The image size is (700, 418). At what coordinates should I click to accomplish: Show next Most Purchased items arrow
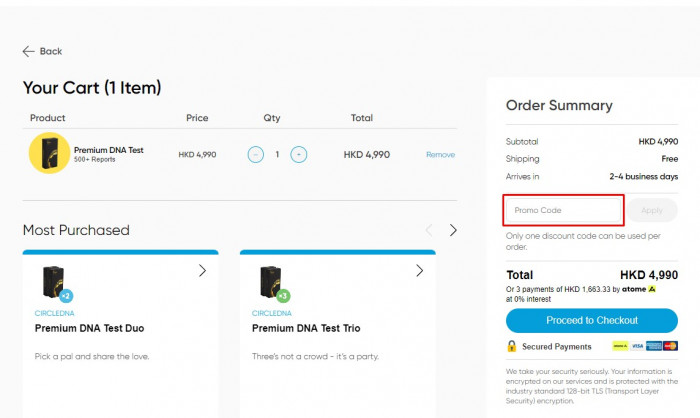(453, 230)
